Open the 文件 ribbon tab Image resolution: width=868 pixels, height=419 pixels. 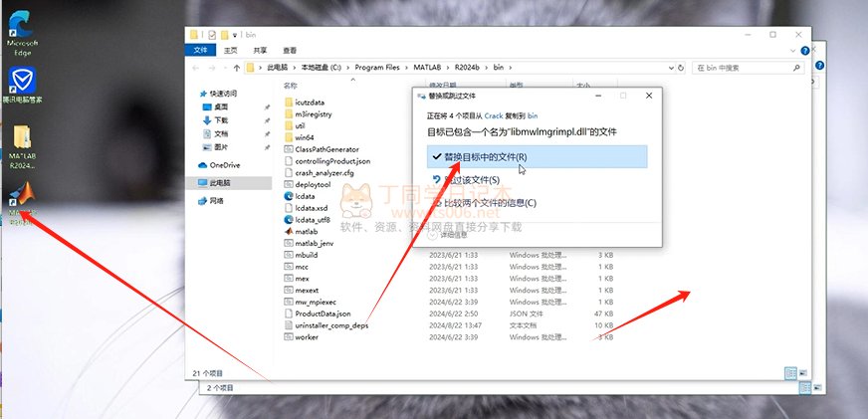click(200, 51)
